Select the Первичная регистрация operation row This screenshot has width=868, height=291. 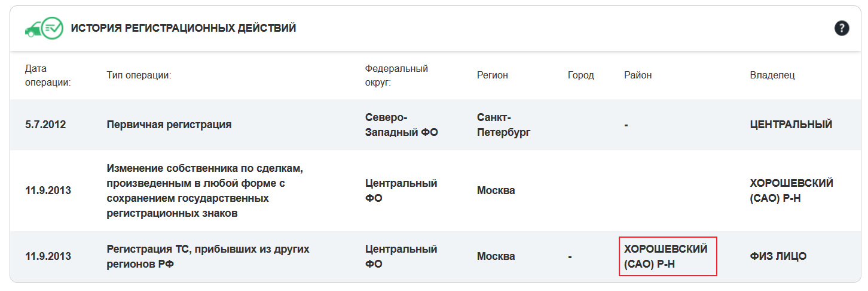169,125
